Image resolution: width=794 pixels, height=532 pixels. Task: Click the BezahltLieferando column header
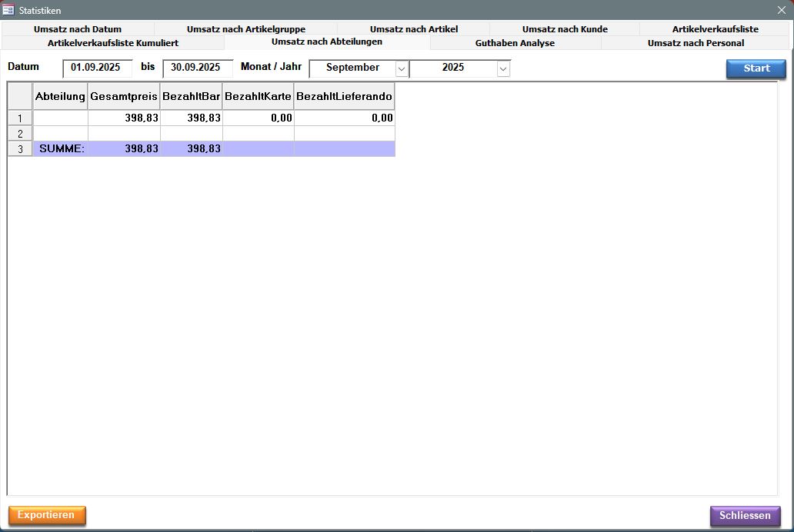344,97
